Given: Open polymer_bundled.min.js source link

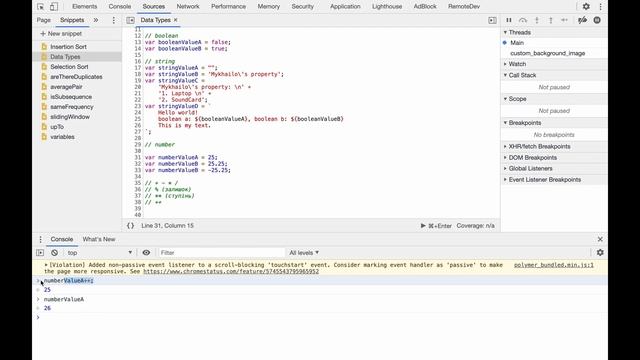Looking at the screenshot, I should click(553, 265).
